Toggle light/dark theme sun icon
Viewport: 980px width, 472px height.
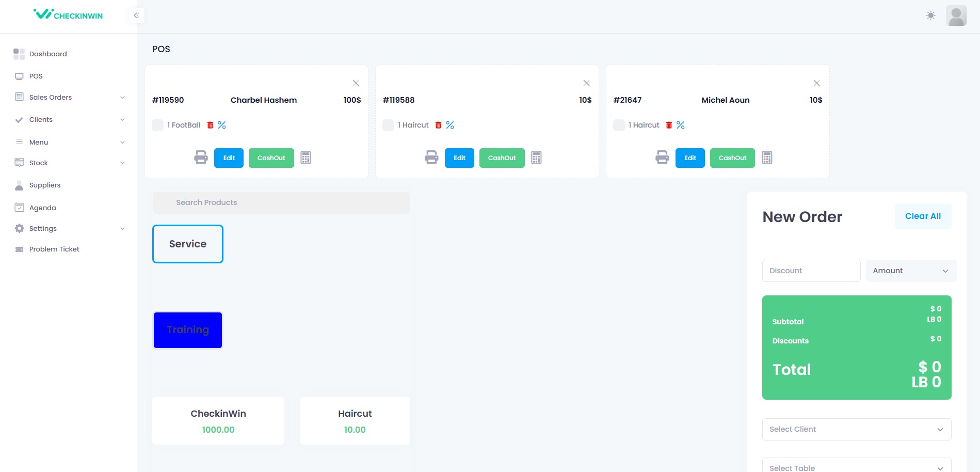[x=930, y=15]
